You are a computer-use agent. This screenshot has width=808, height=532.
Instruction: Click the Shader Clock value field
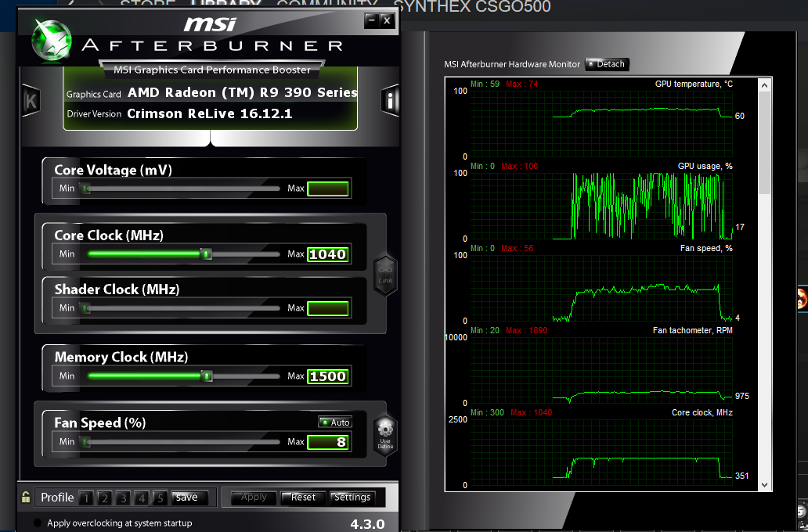pos(328,308)
